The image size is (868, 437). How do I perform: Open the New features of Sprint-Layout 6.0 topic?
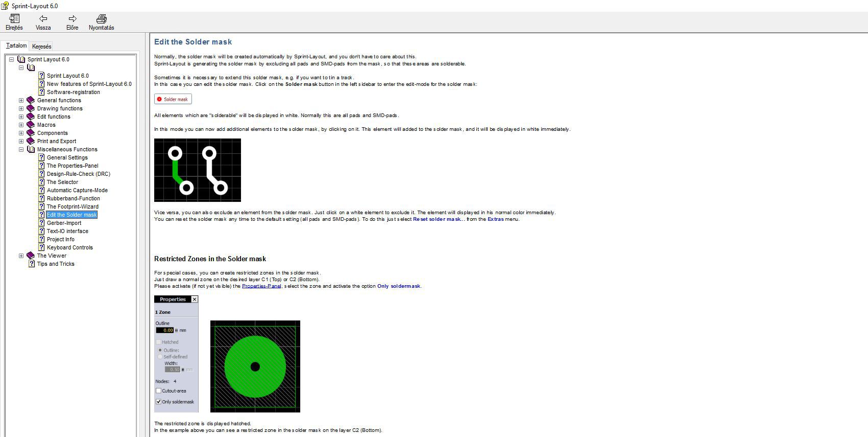click(x=89, y=84)
